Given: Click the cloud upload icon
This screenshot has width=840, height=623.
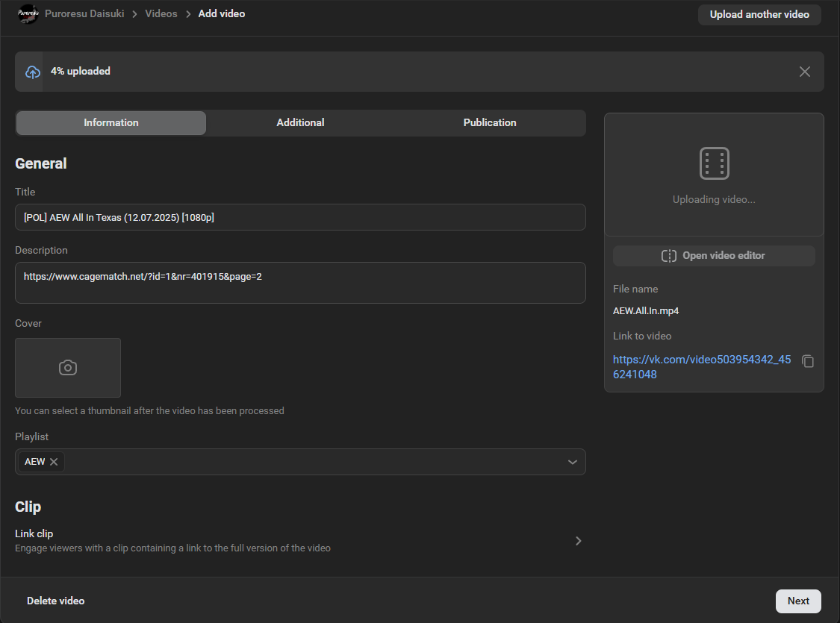Looking at the screenshot, I should point(33,72).
